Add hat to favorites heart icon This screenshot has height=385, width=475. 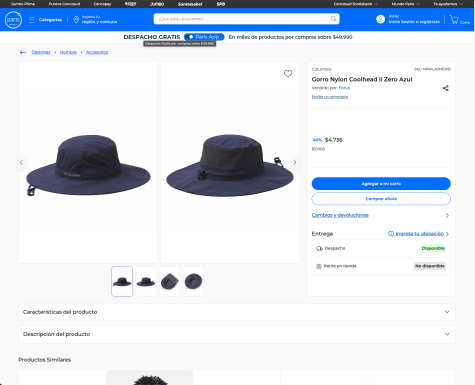pyautogui.click(x=288, y=73)
